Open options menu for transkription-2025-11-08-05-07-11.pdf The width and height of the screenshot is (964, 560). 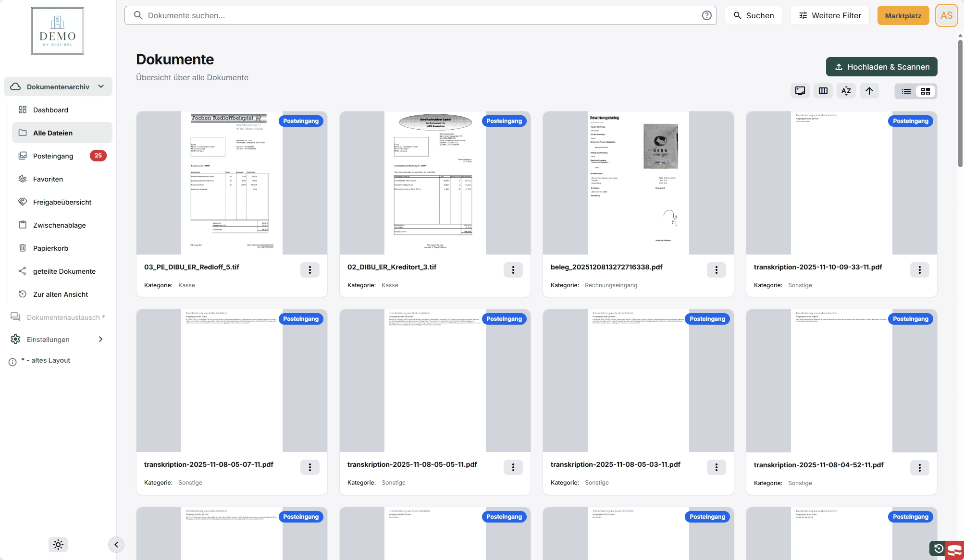click(310, 467)
